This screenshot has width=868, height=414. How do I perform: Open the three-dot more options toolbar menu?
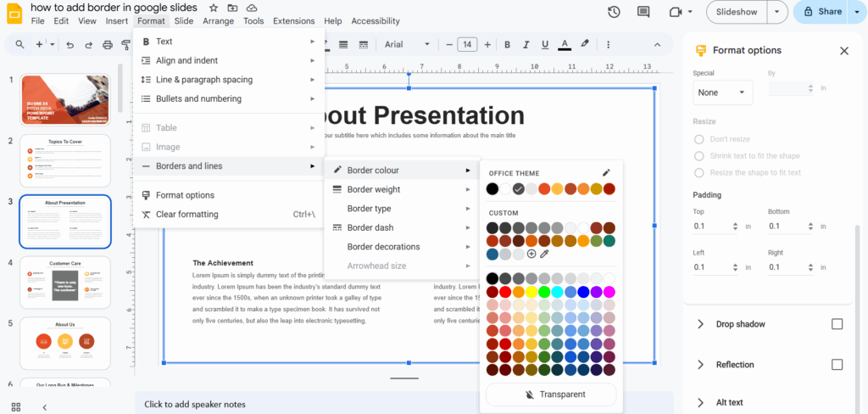[x=609, y=44]
